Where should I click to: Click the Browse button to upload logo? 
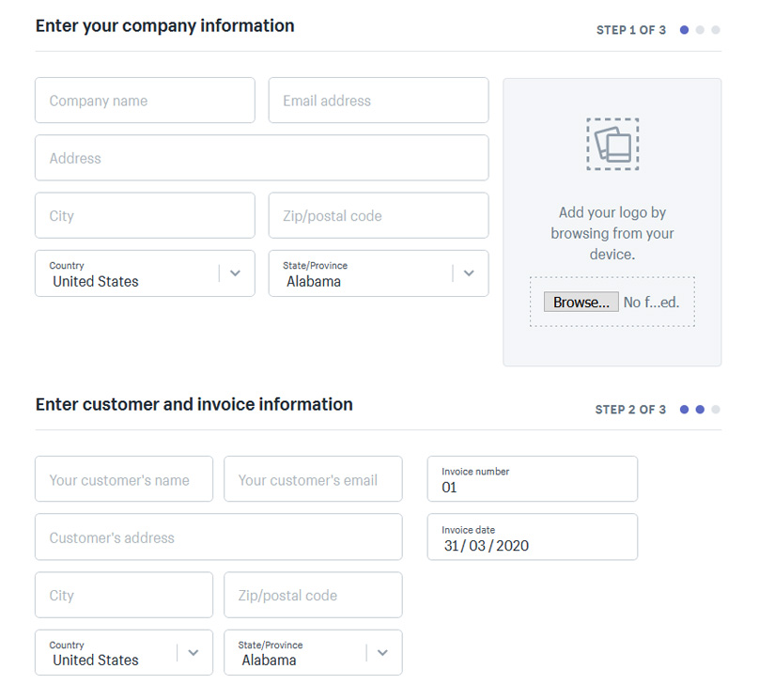click(x=581, y=302)
